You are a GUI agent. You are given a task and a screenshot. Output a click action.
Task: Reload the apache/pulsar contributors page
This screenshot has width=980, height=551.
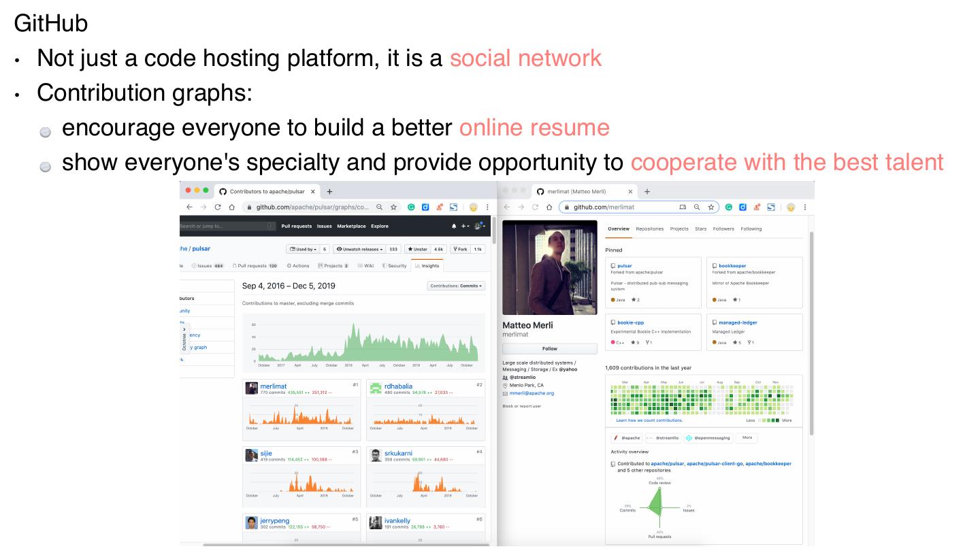[x=218, y=207]
